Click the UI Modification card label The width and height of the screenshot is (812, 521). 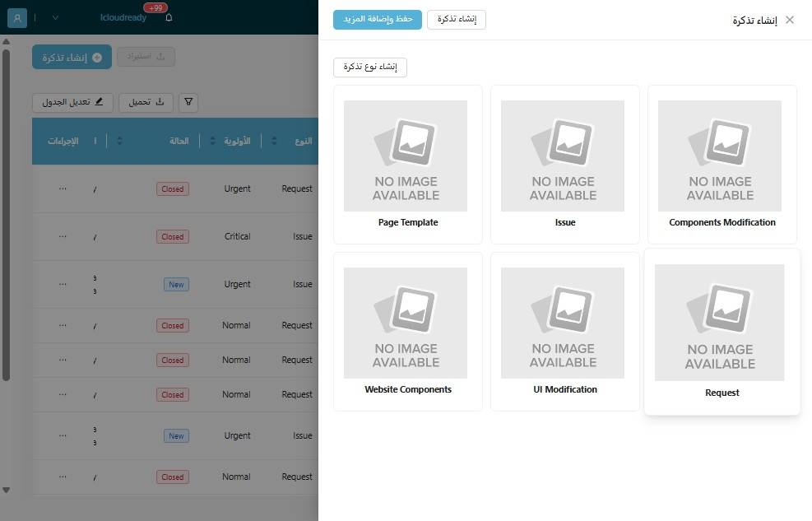[565, 389]
